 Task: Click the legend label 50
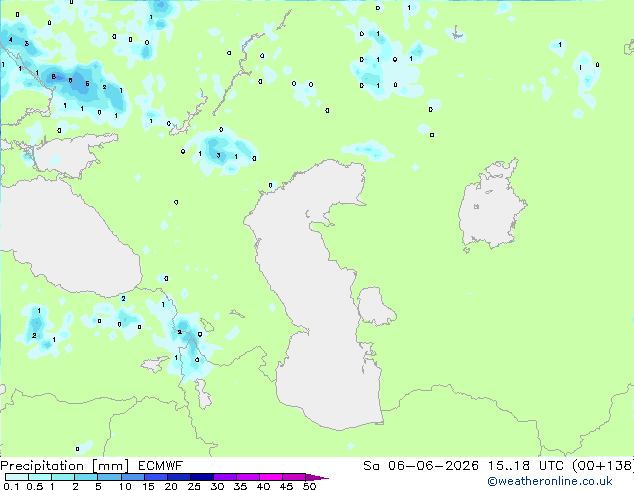[x=309, y=486]
